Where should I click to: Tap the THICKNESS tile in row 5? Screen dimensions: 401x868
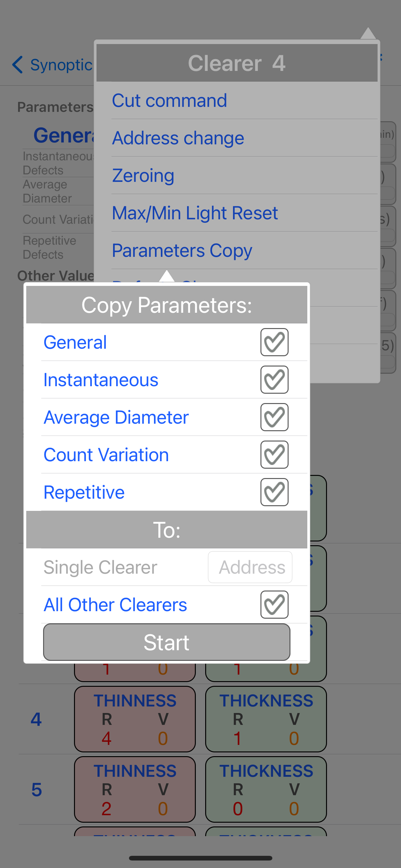pos(266,789)
